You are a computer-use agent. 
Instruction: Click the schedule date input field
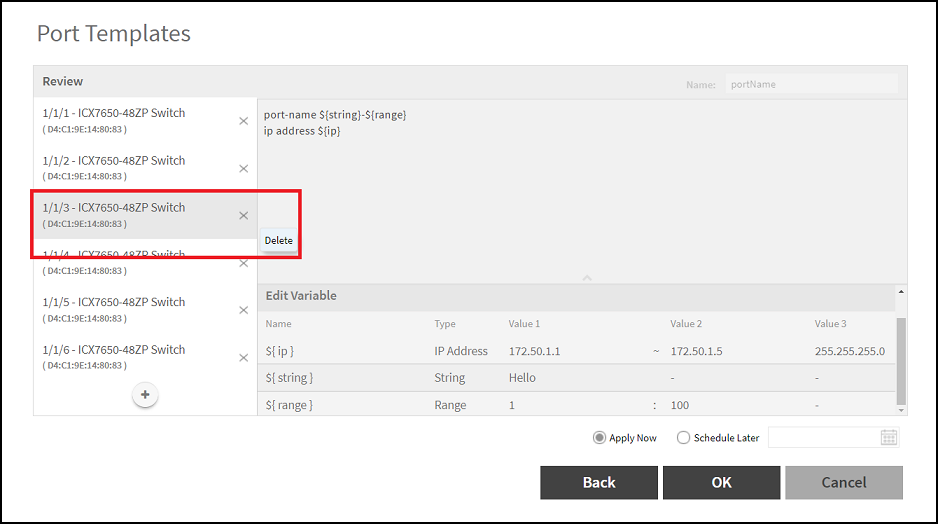tap(824, 437)
